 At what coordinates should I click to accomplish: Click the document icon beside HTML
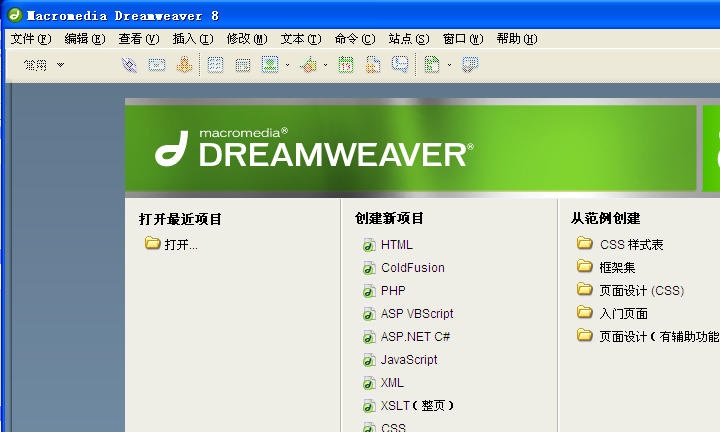(369, 245)
